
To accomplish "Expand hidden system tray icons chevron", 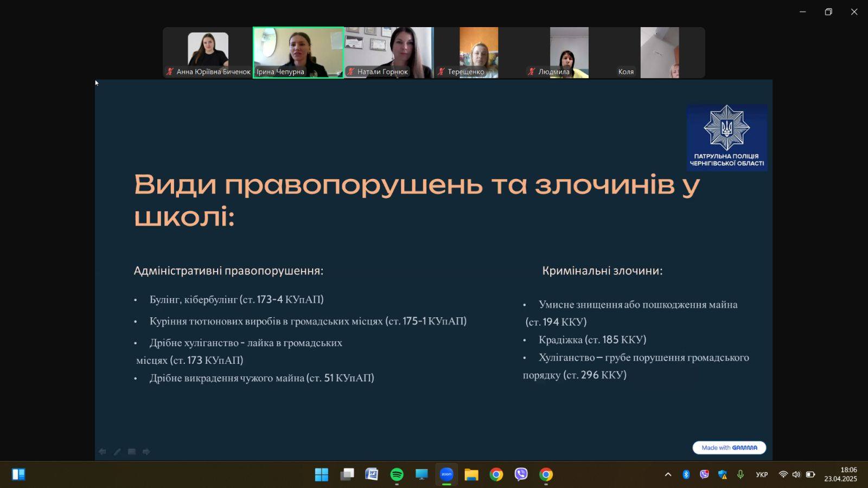I will pyautogui.click(x=668, y=474).
